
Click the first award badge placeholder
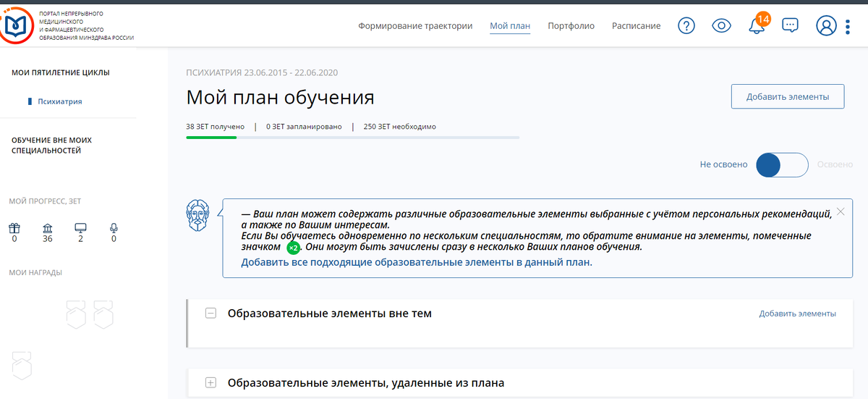tap(77, 314)
